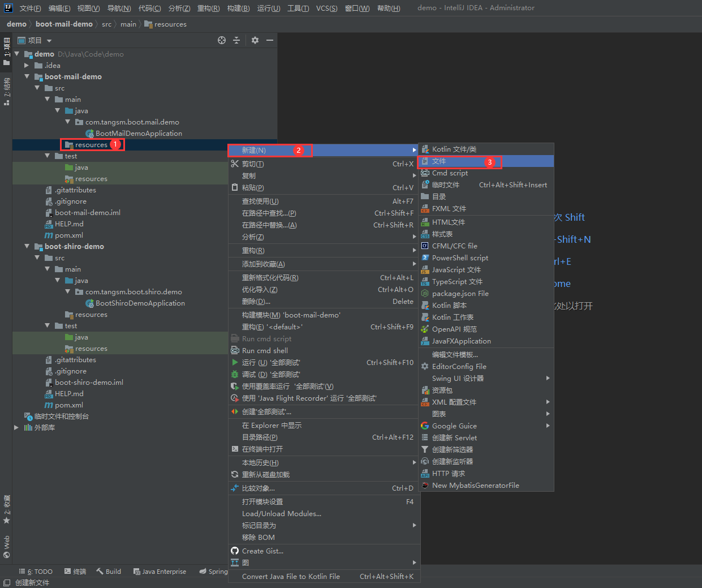
Task: Collapse the boot-mail-demo module node
Action: 27,76
